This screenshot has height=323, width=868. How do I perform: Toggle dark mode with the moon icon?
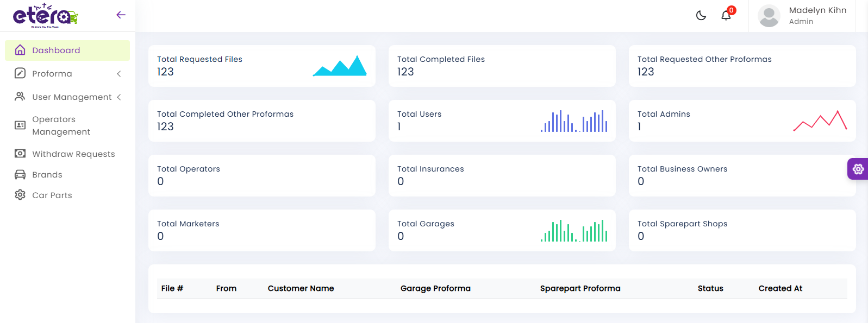(x=701, y=16)
